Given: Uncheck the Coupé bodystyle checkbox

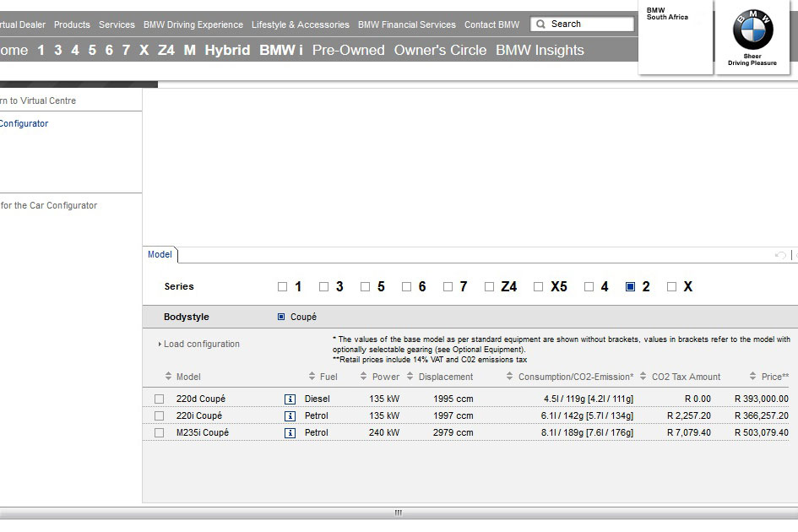Looking at the screenshot, I should [282, 318].
